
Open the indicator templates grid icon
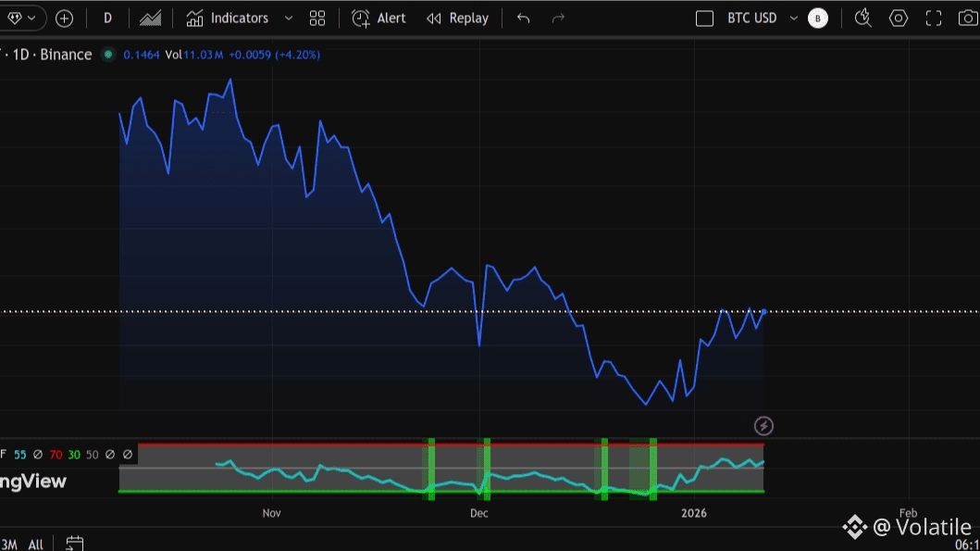317,19
